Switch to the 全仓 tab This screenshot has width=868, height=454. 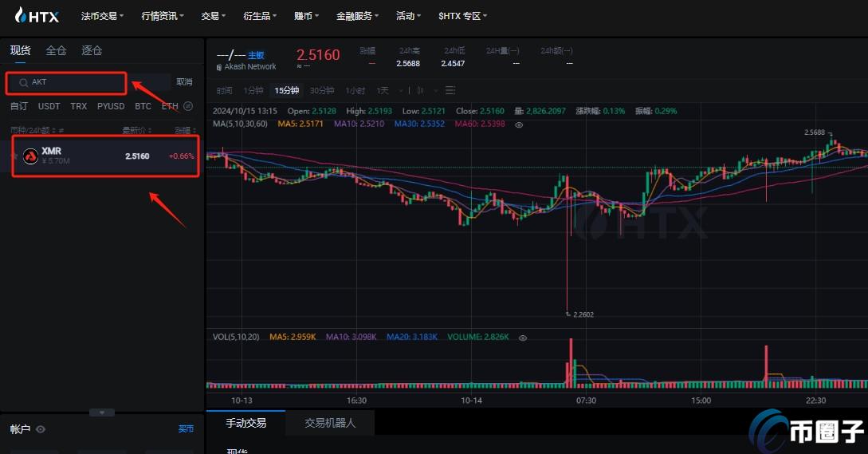point(56,50)
